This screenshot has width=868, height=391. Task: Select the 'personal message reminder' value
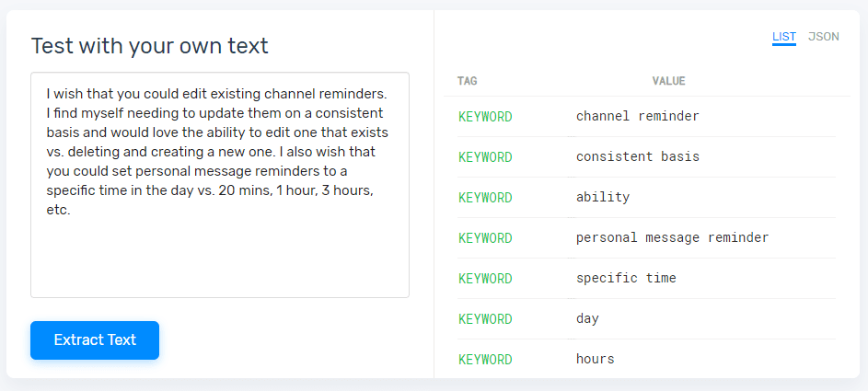pos(672,238)
